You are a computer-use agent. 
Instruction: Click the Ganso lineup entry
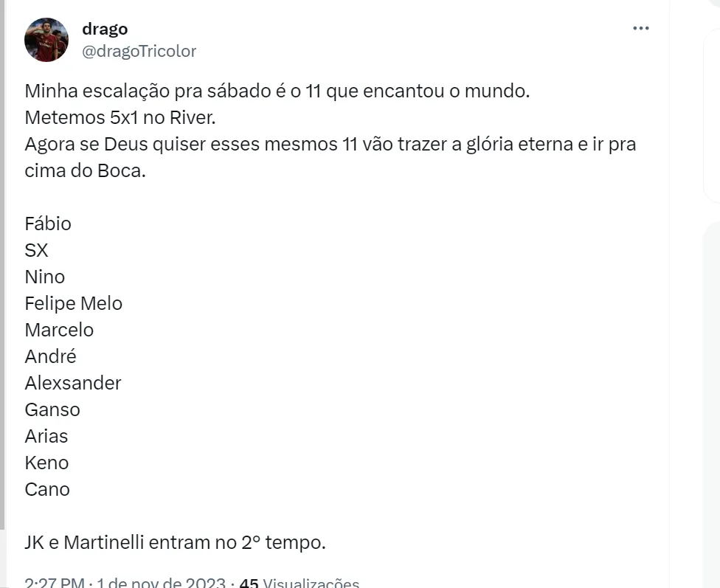click(x=52, y=409)
